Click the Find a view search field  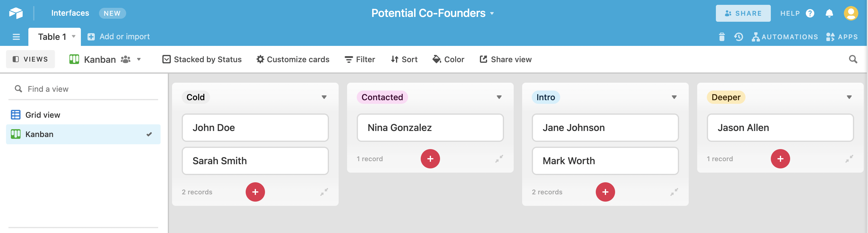tap(83, 89)
